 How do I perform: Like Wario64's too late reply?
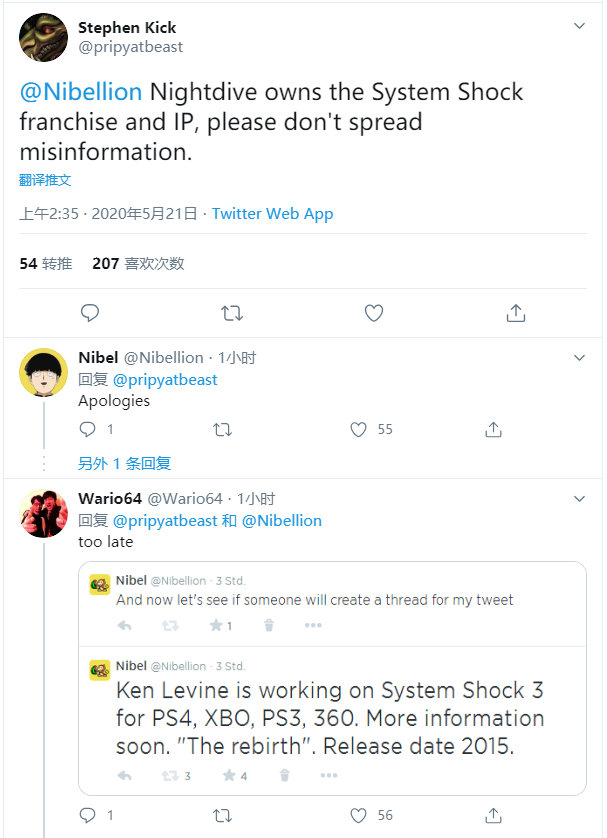click(359, 815)
